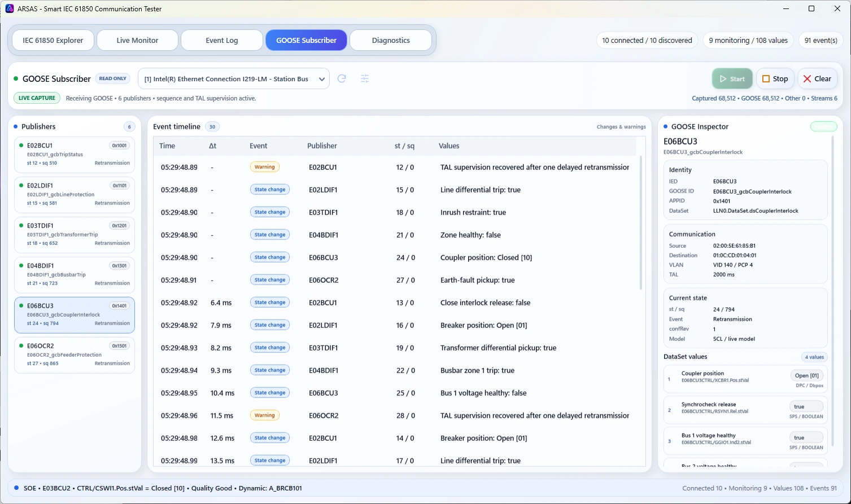Click the DataSet LLN0.DataSet.dsCouplerInterlock value

756,211
